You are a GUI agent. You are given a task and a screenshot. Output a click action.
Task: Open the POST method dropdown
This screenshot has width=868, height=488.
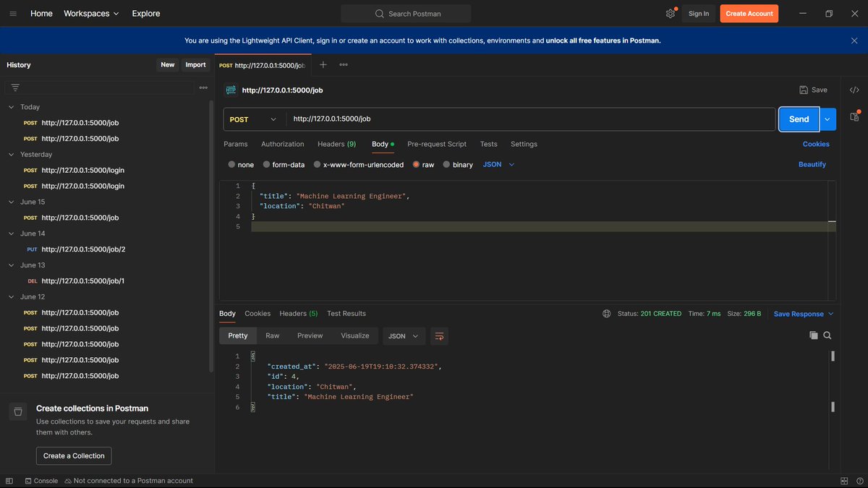point(254,119)
